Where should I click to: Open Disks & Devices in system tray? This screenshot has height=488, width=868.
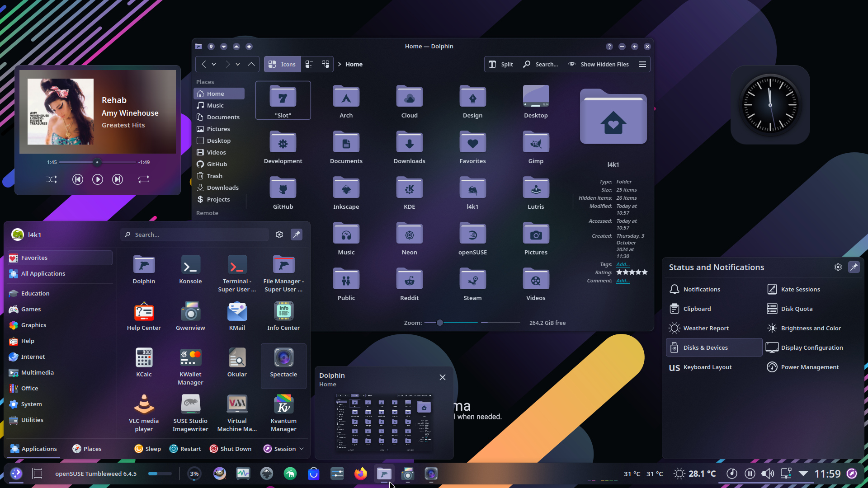tap(714, 347)
